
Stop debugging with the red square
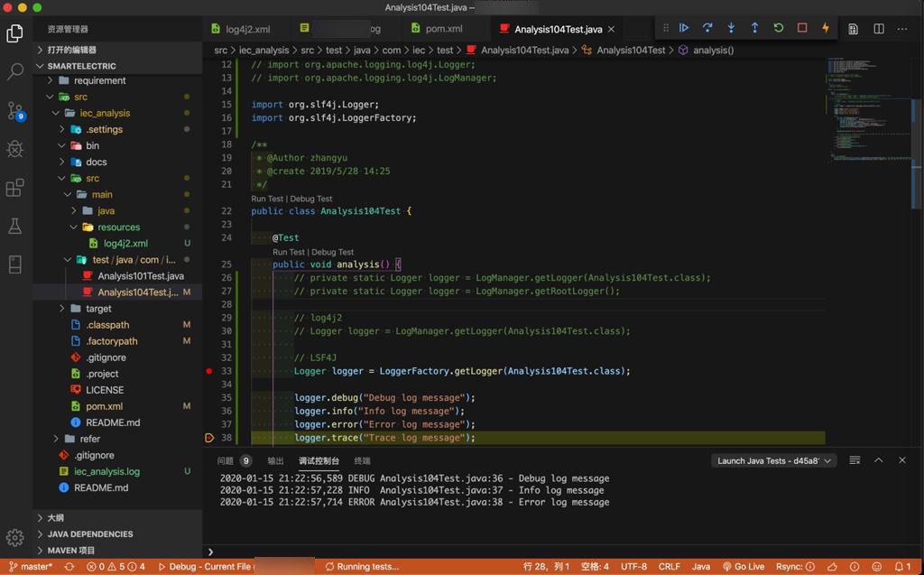click(x=801, y=29)
